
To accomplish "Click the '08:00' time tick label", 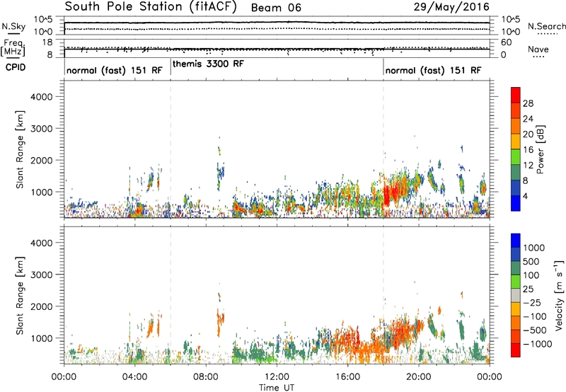I will (206, 377).
